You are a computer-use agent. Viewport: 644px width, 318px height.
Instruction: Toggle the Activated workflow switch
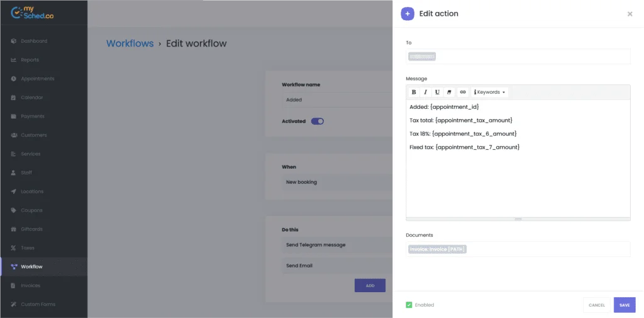pyautogui.click(x=318, y=122)
